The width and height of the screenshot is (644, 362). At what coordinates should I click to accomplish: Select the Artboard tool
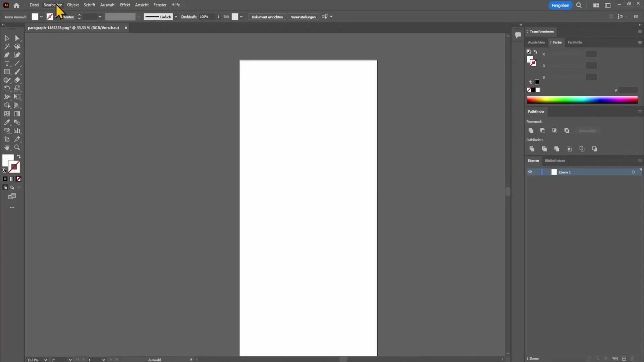pos(7,139)
